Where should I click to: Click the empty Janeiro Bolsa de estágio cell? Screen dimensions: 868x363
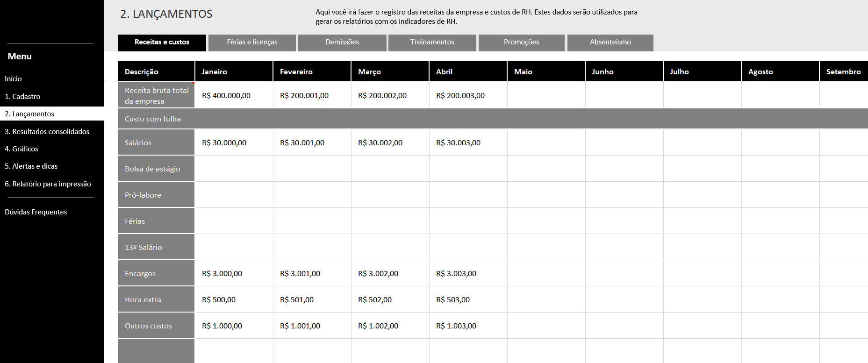[234, 169]
